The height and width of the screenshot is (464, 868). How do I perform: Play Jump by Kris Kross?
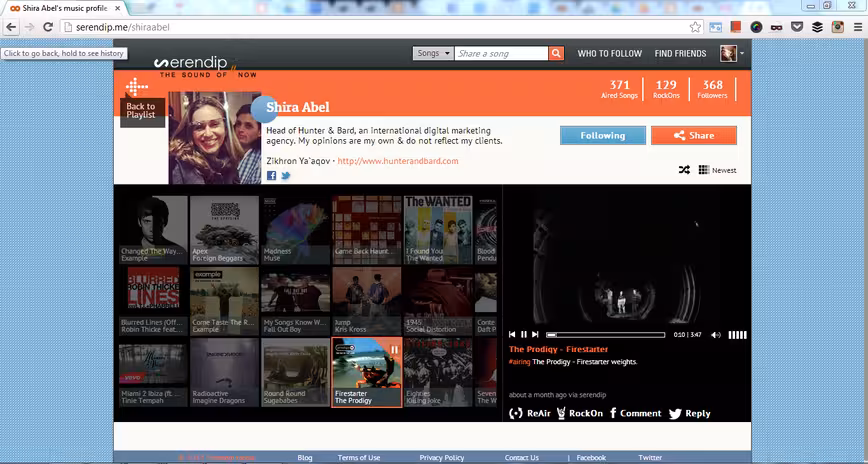point(366,301)
